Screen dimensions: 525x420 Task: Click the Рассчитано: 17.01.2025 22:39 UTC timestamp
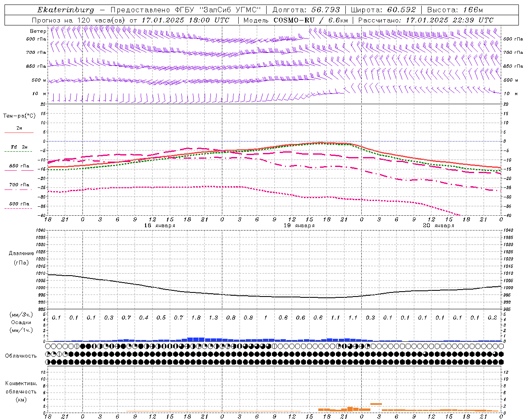coord(426,20)
